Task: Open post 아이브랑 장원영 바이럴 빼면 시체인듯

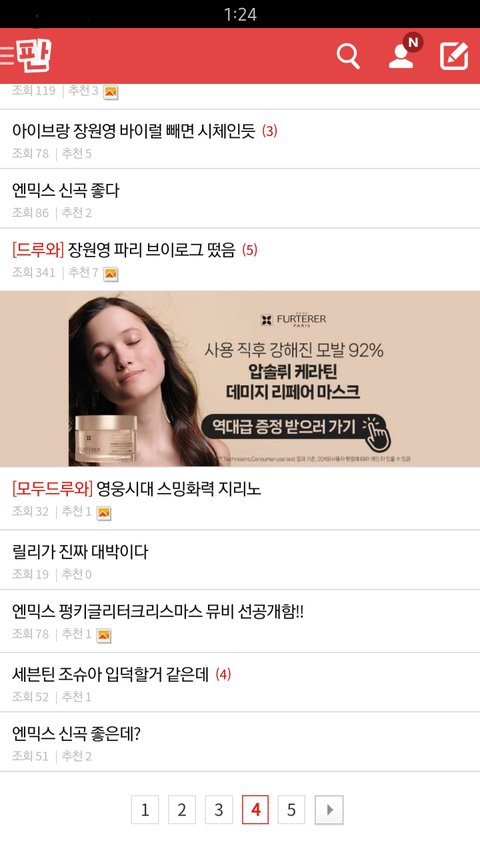Action: click(x=240, y=139)
